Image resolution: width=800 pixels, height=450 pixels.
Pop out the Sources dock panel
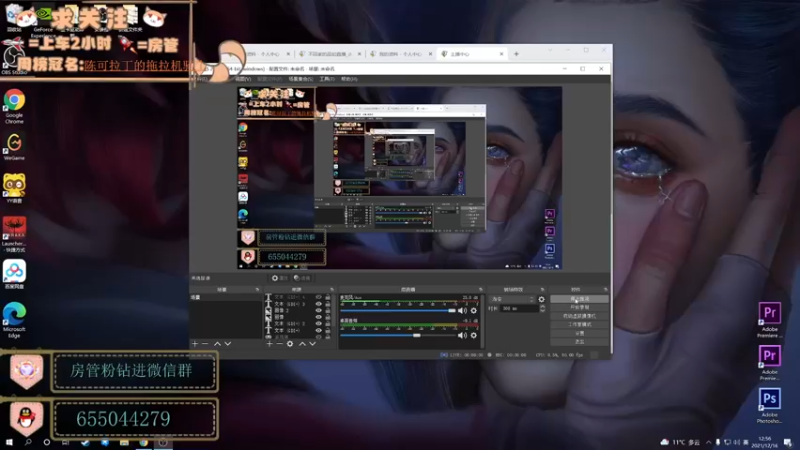[332, 290]
